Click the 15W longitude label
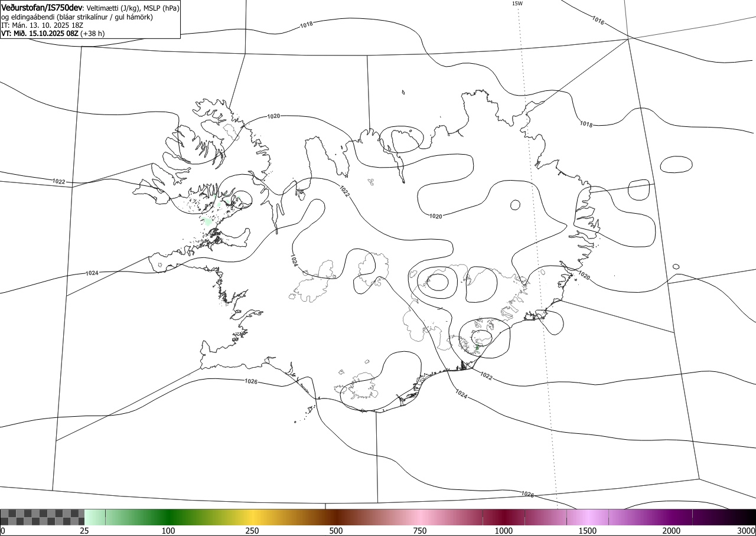Image resolution: width=756 pixels, height=536 pixels. pyautogui.click(x=517, y=4)
